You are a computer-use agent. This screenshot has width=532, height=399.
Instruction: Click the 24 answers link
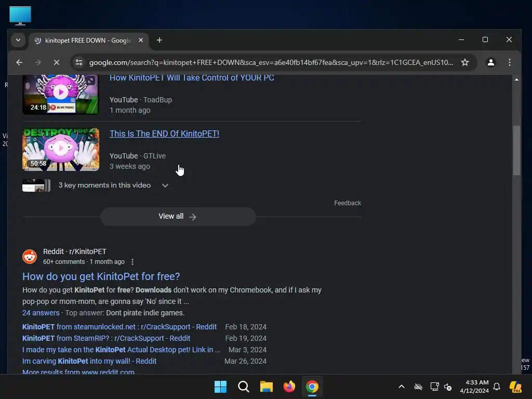[x=41, y=313]
